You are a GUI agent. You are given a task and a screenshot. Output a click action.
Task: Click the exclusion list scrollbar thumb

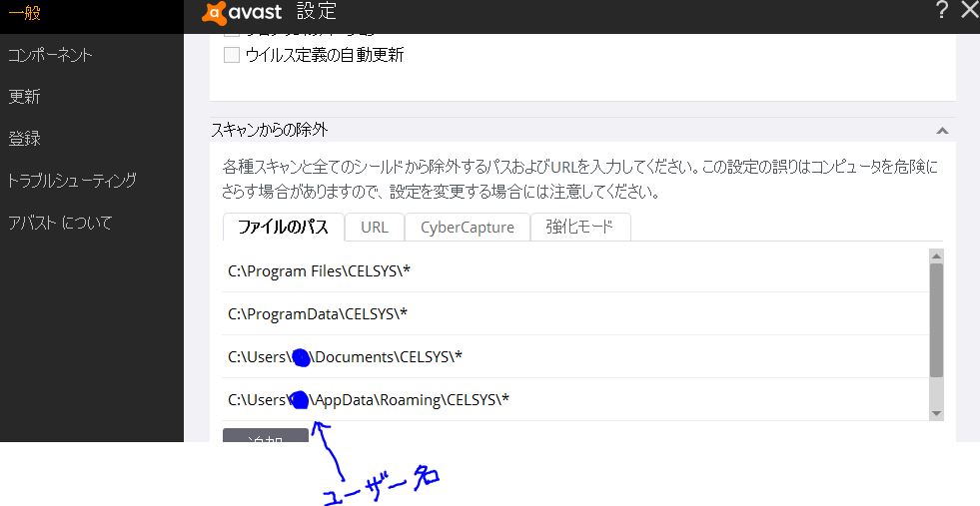(936, 319)
